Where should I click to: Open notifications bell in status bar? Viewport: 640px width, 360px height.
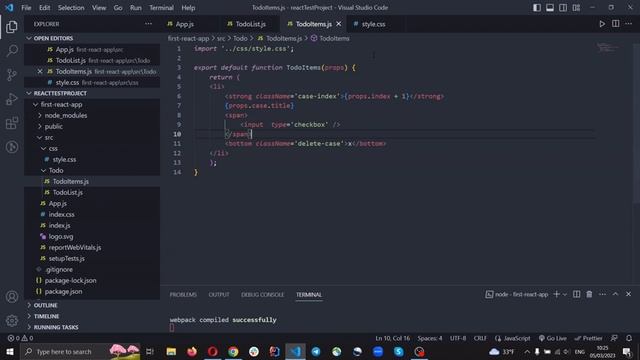pos(629,338)
